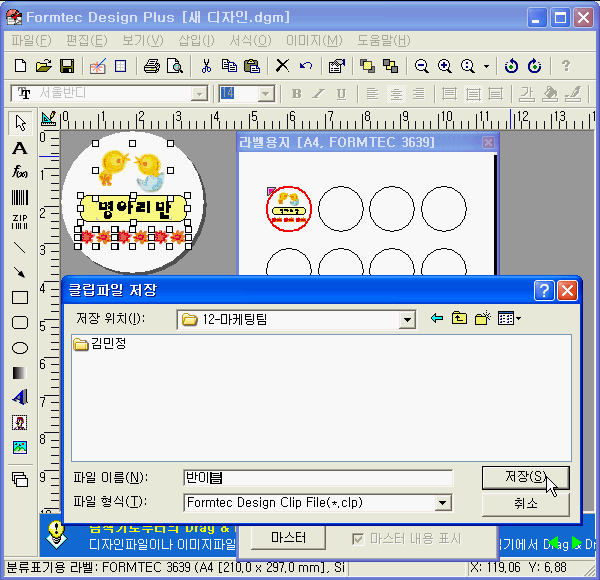Open the 도움말(H) menu
600x580 pixels.
point(384,40)
